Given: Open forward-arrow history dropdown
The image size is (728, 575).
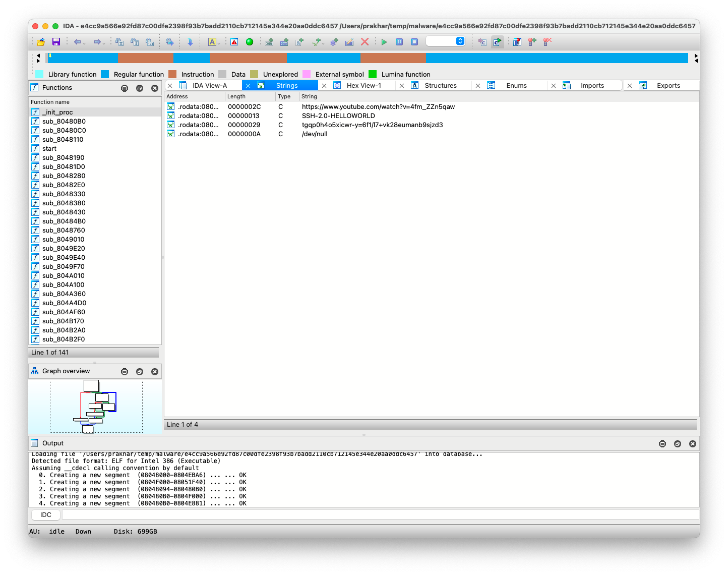Looking at the screenshot, I should tap(104, 43).
